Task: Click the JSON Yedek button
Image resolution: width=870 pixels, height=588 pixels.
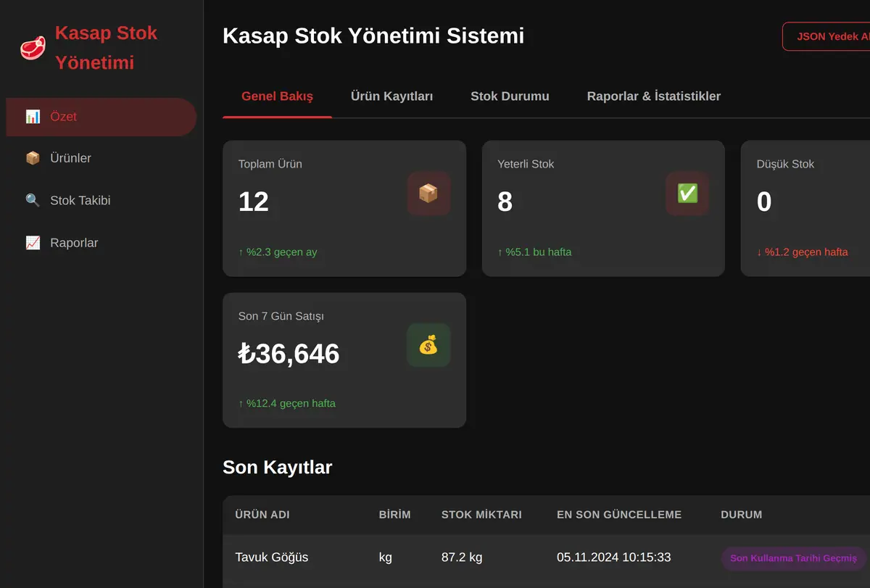Action: 826,36
